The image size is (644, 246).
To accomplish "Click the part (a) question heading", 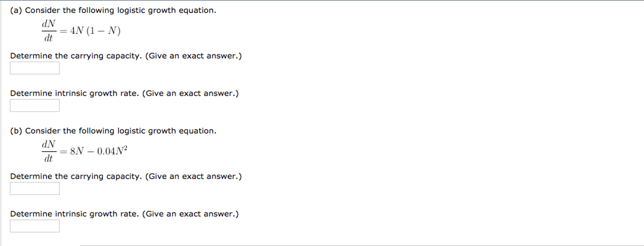I will click(x=113, y=10).
